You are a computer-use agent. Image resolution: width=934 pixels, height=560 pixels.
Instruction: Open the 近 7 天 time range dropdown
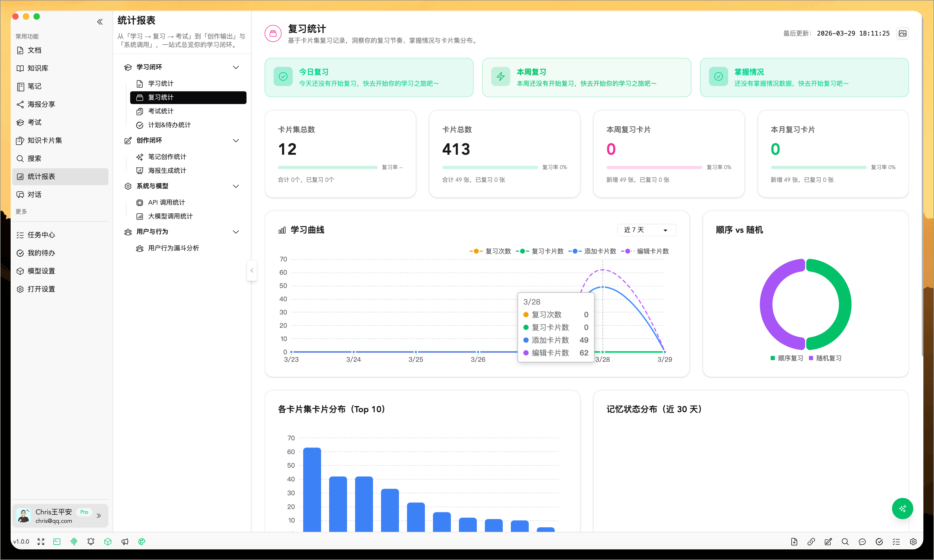[646, 230]
